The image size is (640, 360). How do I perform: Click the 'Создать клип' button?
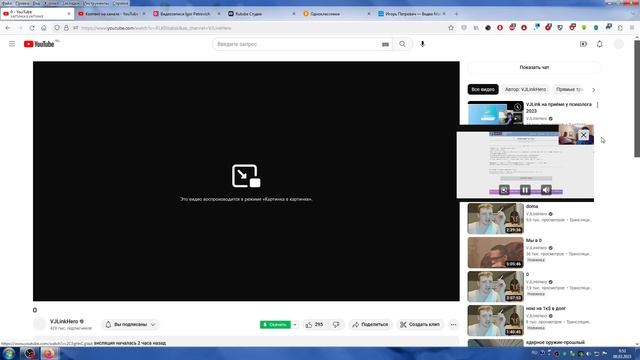pos(420,324)
